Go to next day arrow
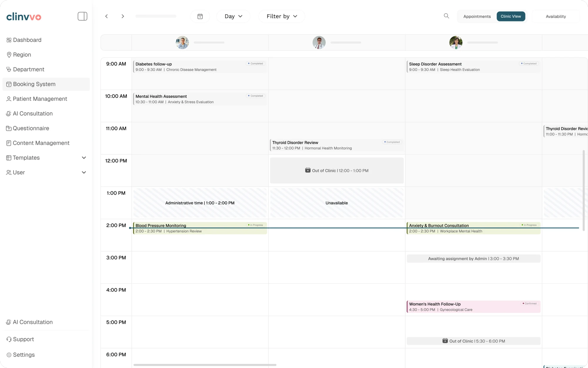The height and width of the screenshot is (368, 588). click(x=123, y=16)
